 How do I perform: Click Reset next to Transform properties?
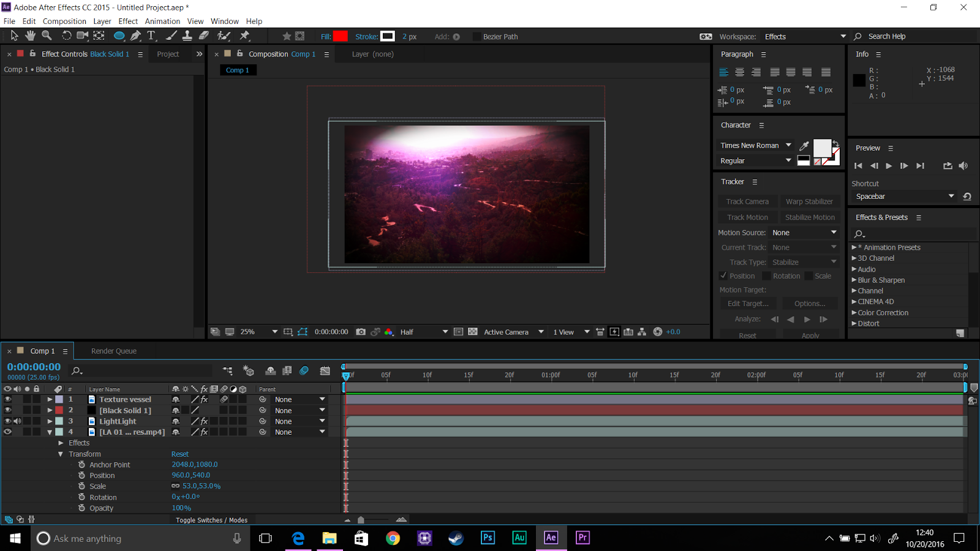[x=179, y=454]
